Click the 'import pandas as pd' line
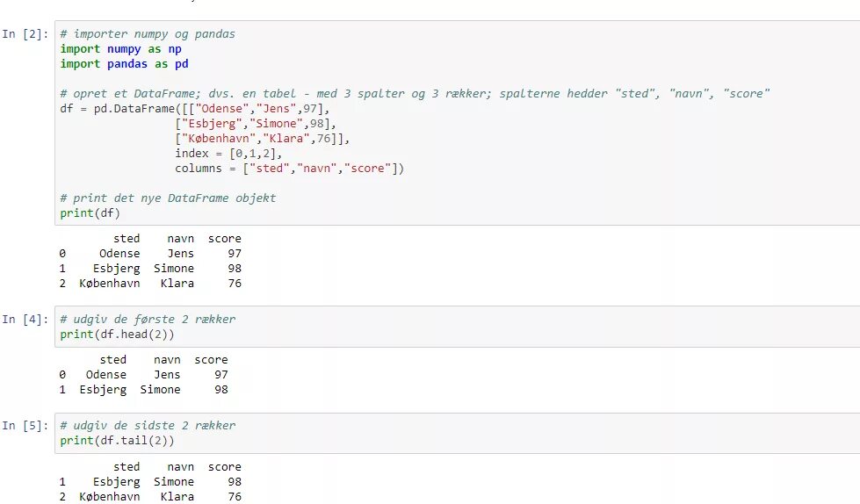The width and height of the screenshot is (860, 504). 124,64
